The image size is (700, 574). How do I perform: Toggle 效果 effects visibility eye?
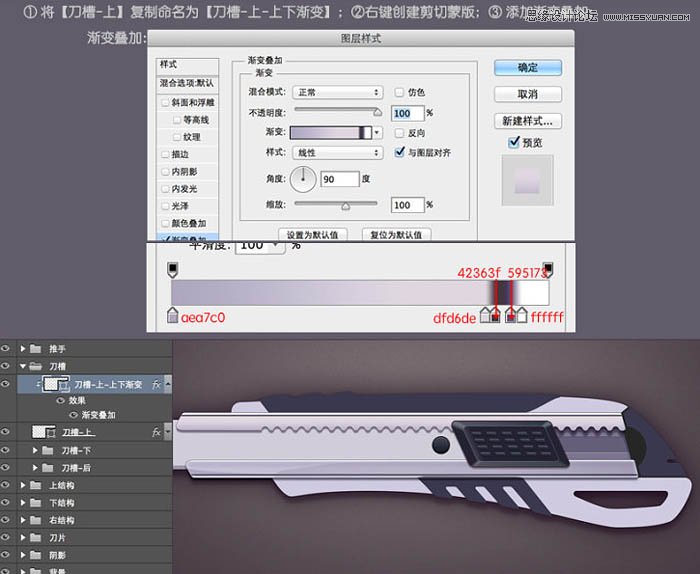[61, 400]
